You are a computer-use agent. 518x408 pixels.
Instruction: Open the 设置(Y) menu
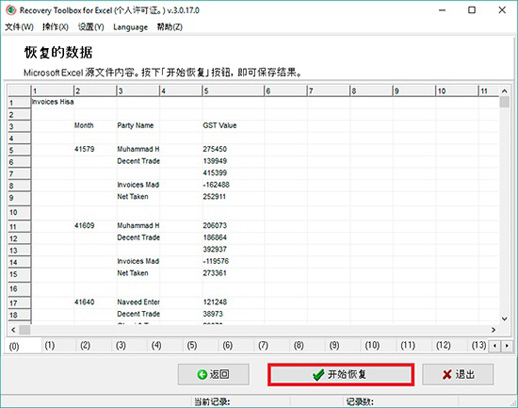(91, 27)
